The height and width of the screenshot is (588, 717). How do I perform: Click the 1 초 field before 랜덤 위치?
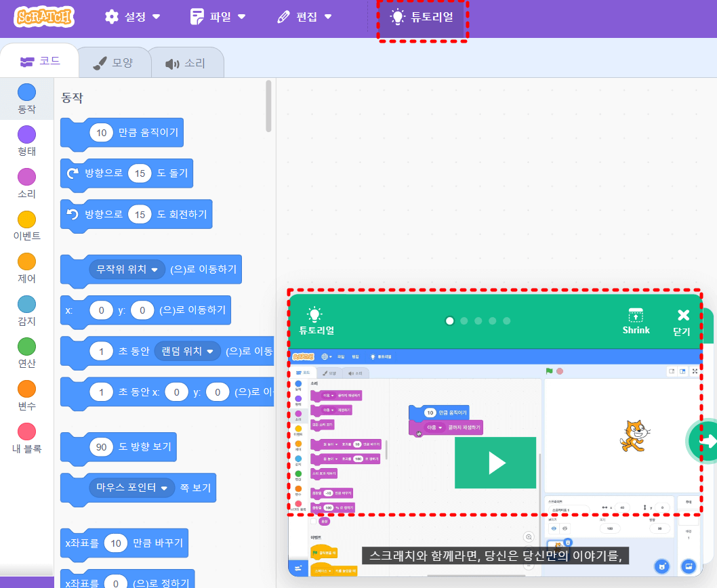pyautogui.click(x=101, y=351)
